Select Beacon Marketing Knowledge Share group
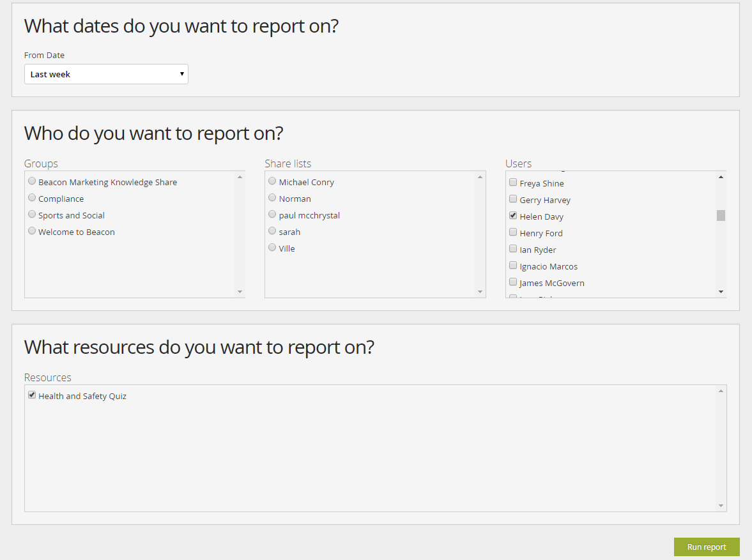Viewport: 752px width, 560px height. coord(32,181)
